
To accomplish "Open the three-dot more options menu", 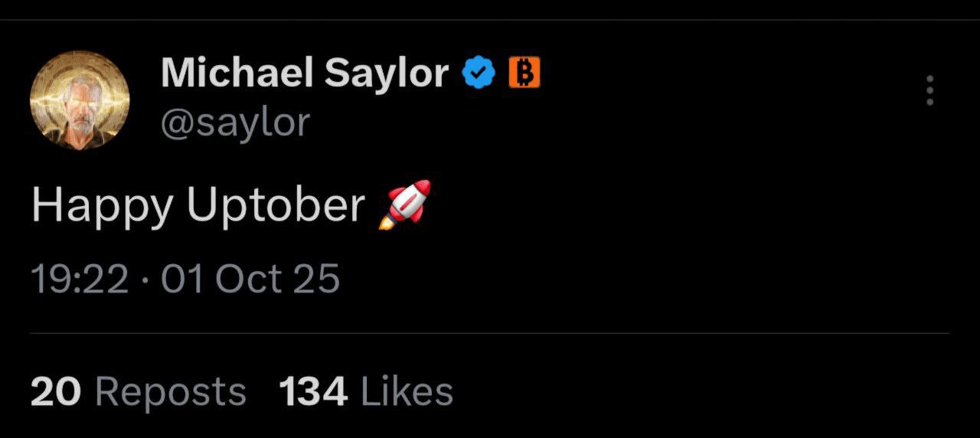I will point(930,90).
